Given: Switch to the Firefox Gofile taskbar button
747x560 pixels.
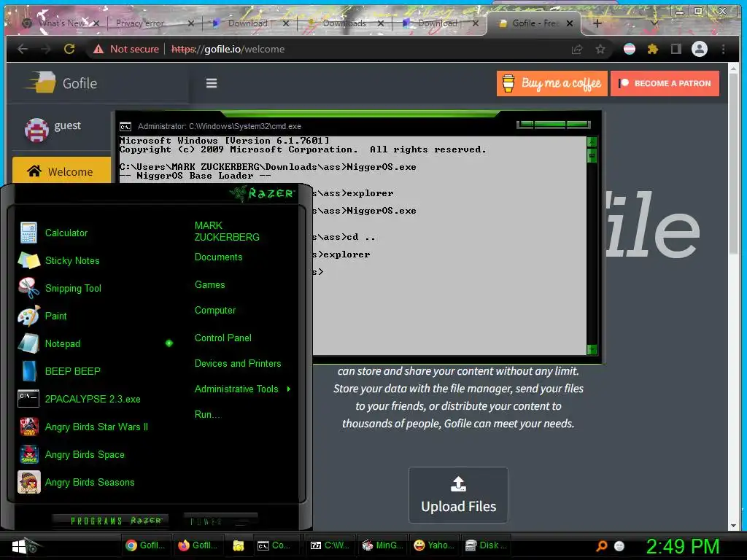Looking at the screenshot, I should (x=197, y=545).
